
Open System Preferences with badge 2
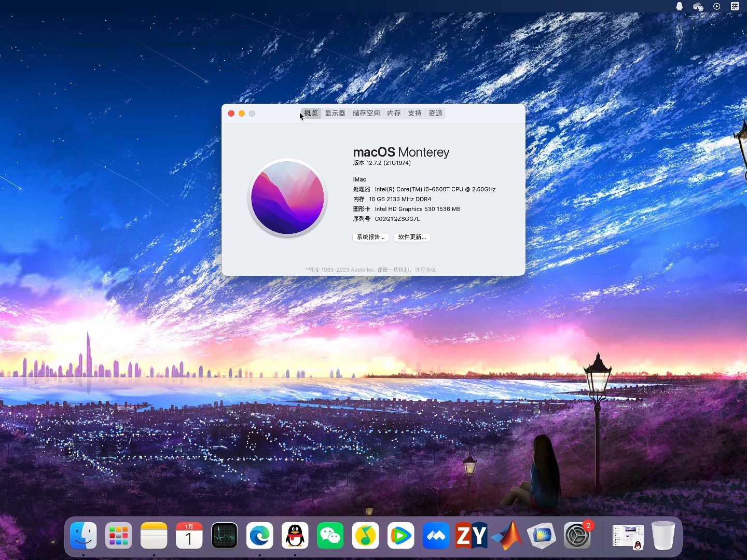click(x=577, y=536)
